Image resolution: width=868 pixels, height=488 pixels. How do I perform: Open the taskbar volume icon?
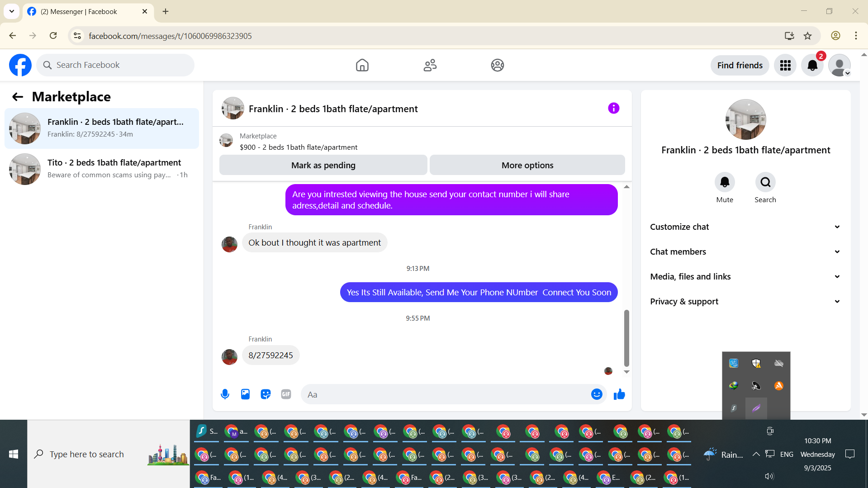pyautogui.click(x=769, y=476)
